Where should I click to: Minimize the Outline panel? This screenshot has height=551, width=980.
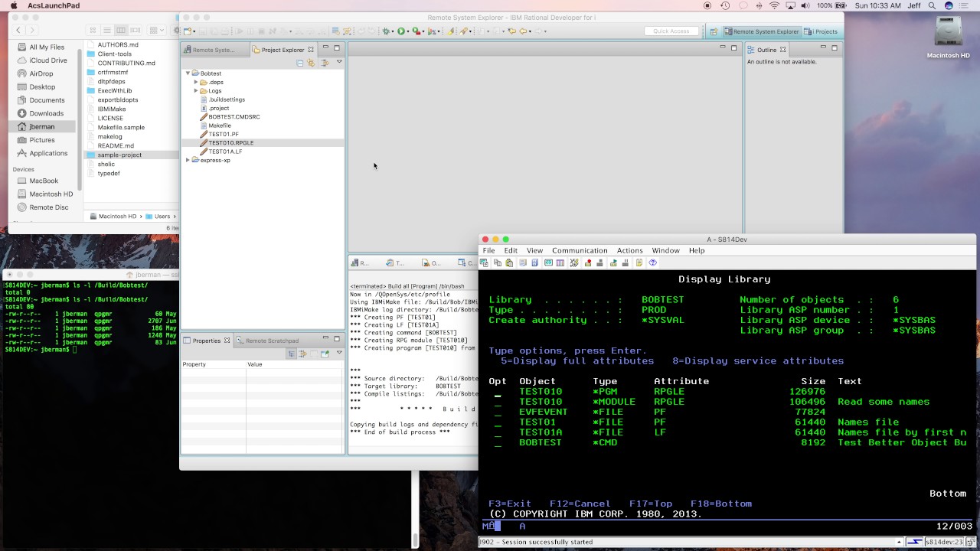pos(823,48)
